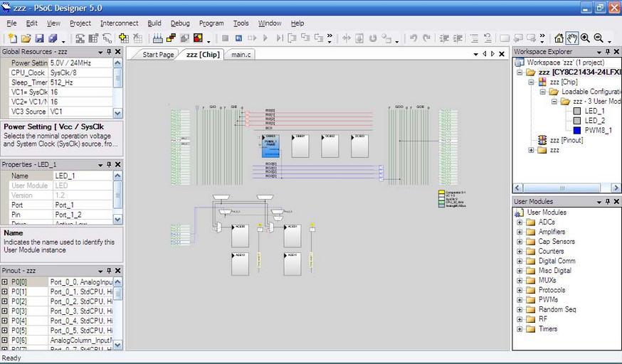Screen dimensions: 622x364
Task: Click the generate configuration factory icon
Action: coord(157,38)
